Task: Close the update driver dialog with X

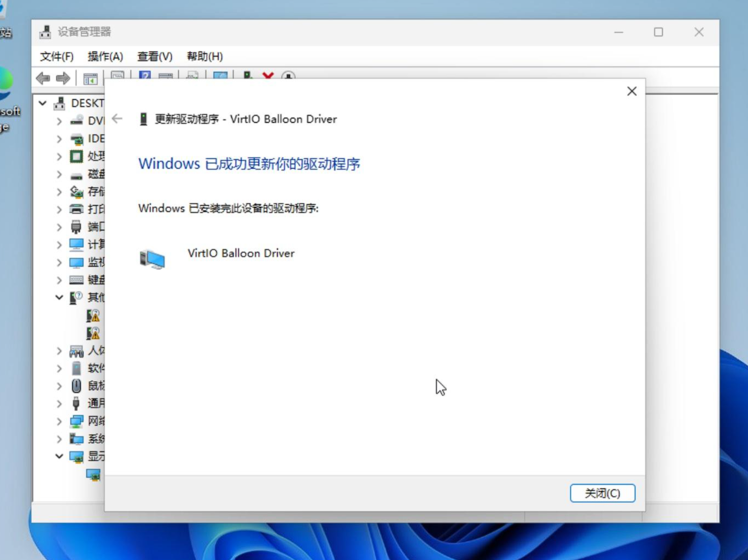Action: click(632, 91)
